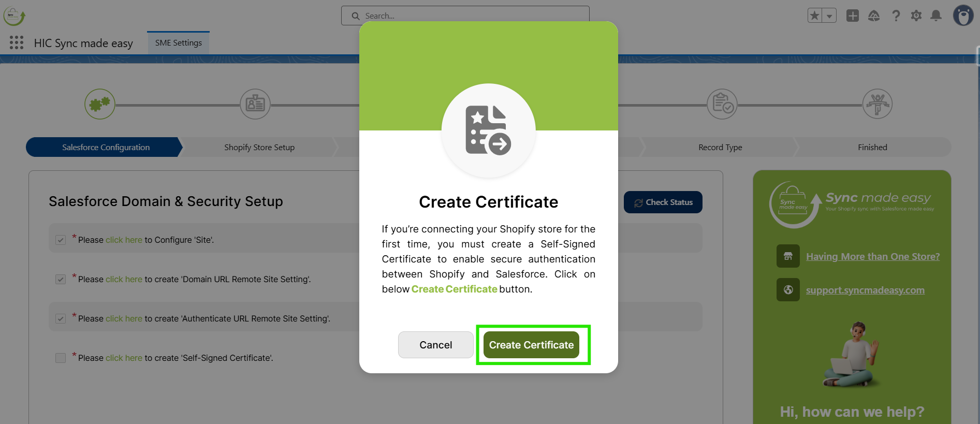
Task: Click the 'Hi, how can we help?' text
Action: 852,412
